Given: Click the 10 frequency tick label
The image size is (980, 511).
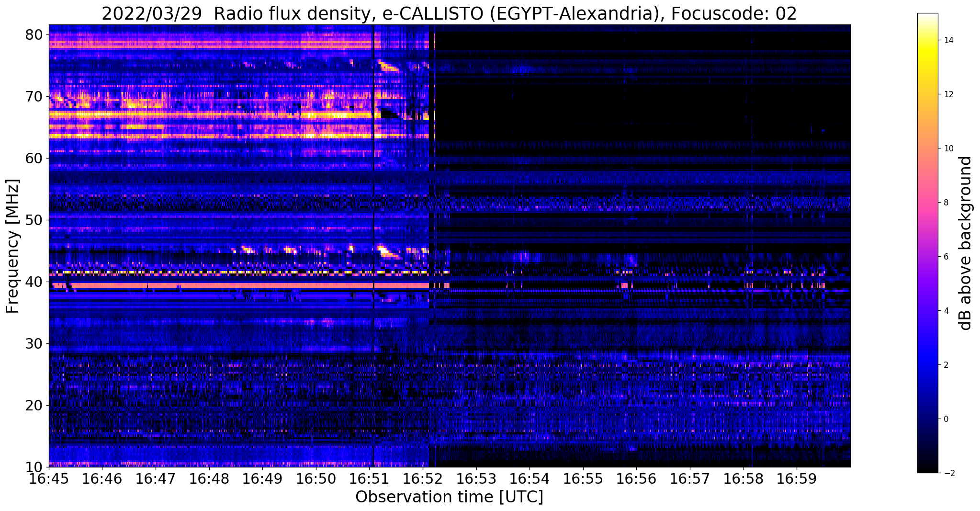Looking at the screenshot, I should [x=35, y=467].
